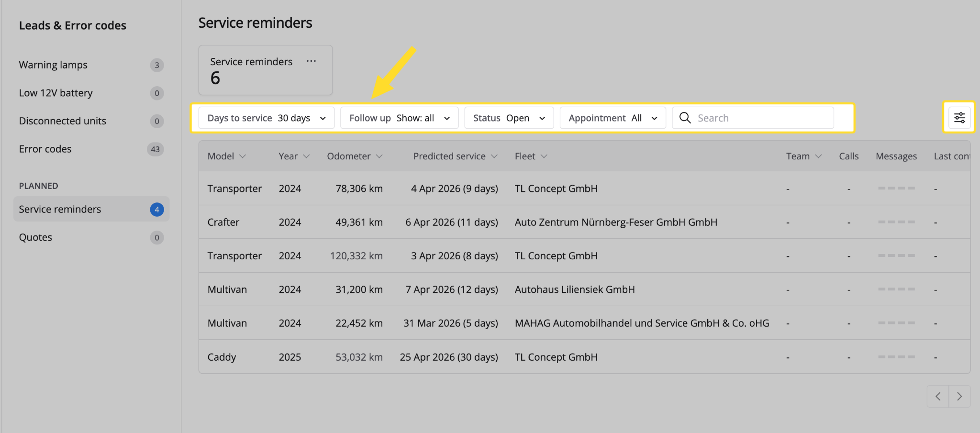Sort by the Year column

294,156
